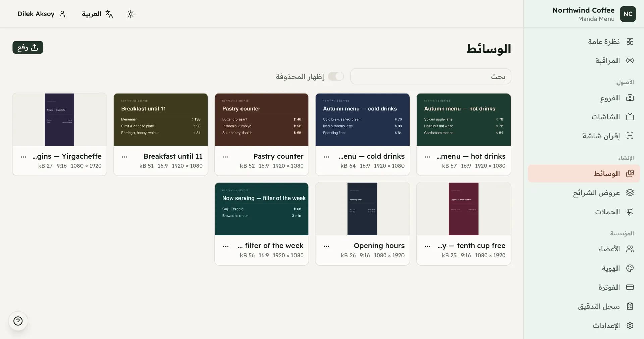Open Monitoring via the broadcast icon
The height and width of the screenshot is (339, 644).
[630, 60]
